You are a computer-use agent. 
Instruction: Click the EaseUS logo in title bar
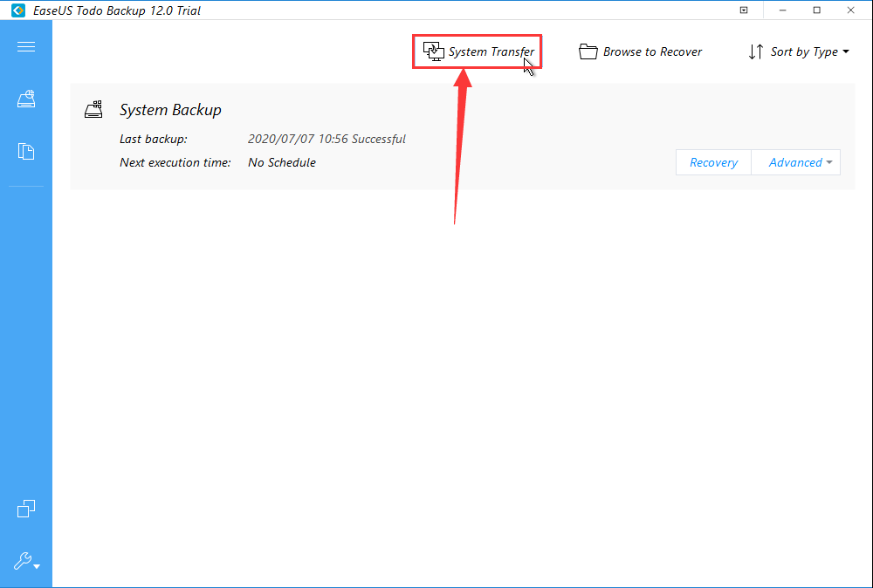tap(18, 10)
